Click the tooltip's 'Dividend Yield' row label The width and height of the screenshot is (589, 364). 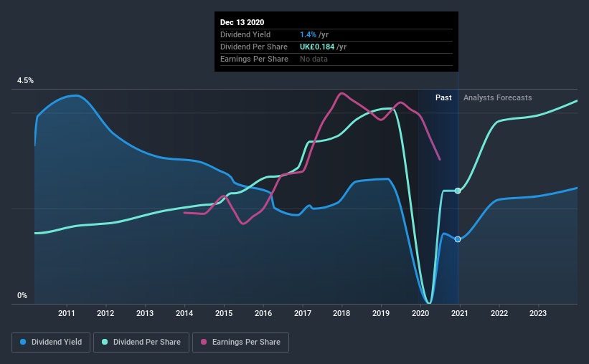[x=245, y=34]
